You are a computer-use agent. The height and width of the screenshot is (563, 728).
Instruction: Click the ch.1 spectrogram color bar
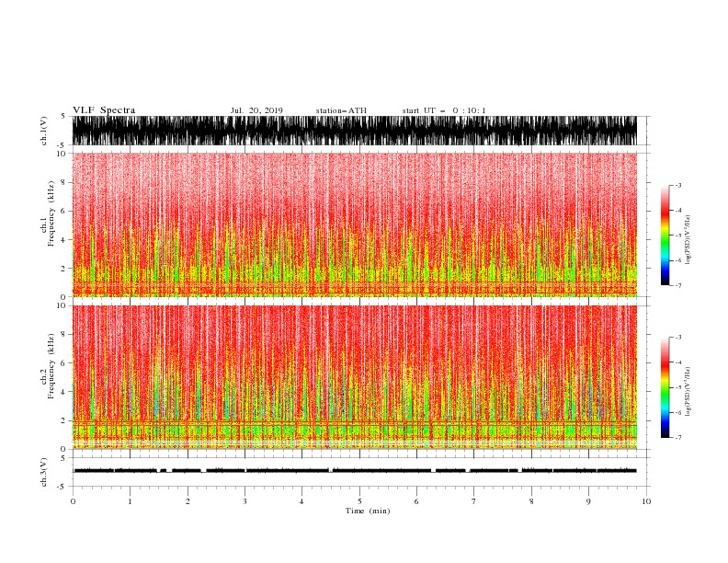665,236
